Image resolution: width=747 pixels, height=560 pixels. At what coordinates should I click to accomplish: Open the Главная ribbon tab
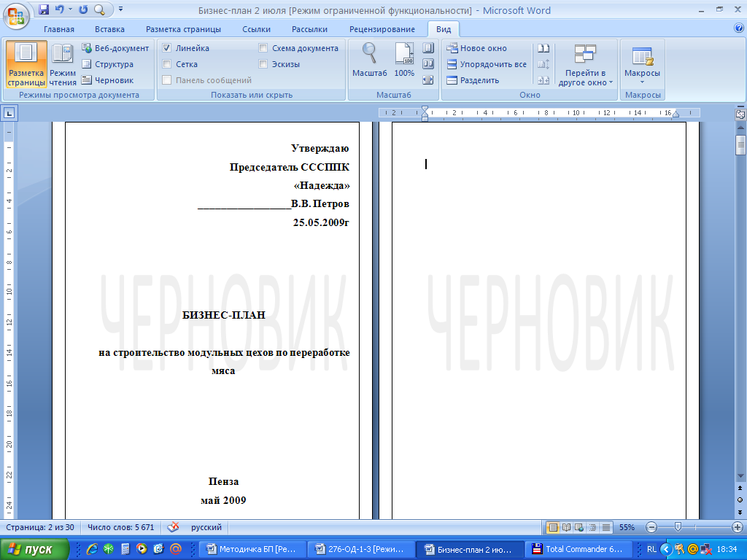pyautogui.click(x=59, y=29)
